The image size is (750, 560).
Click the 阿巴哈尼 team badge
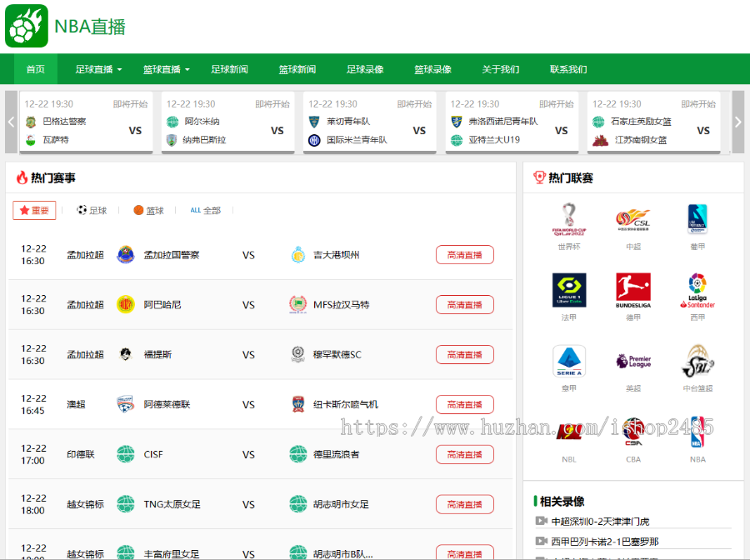pyautogui.click(x=125, y=305)
